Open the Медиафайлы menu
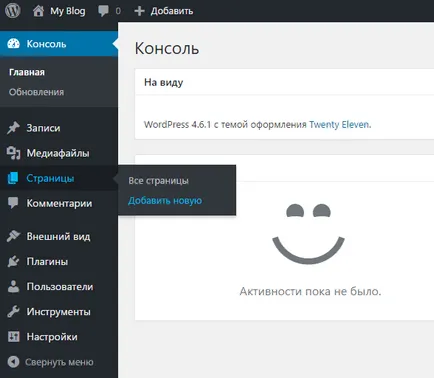 [x=59, y=153]
